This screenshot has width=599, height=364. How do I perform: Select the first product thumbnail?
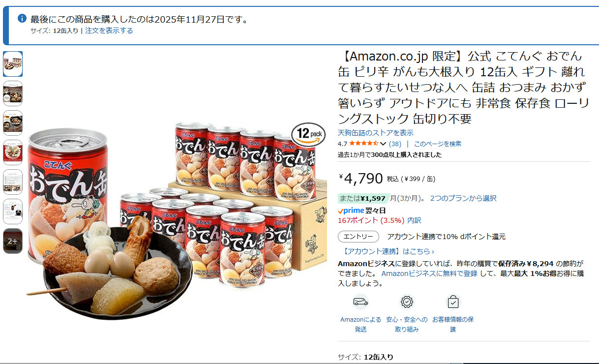point(13,64)
